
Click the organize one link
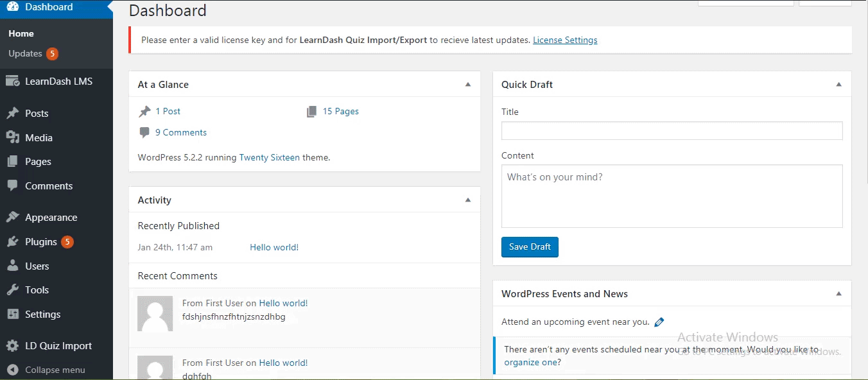pos(530,363)
